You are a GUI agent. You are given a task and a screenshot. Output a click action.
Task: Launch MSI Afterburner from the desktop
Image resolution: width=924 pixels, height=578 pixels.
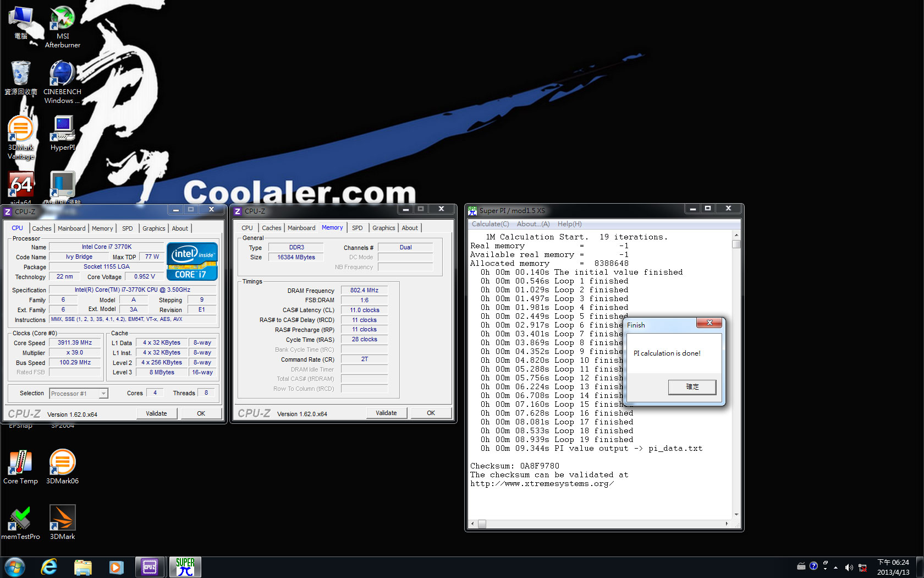[63, 27]
